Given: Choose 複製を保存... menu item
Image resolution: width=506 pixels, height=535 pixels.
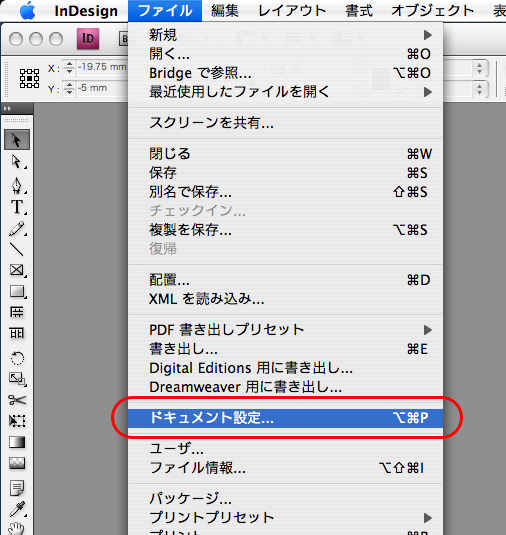Looking at the screenshot, I should [286, 230].
